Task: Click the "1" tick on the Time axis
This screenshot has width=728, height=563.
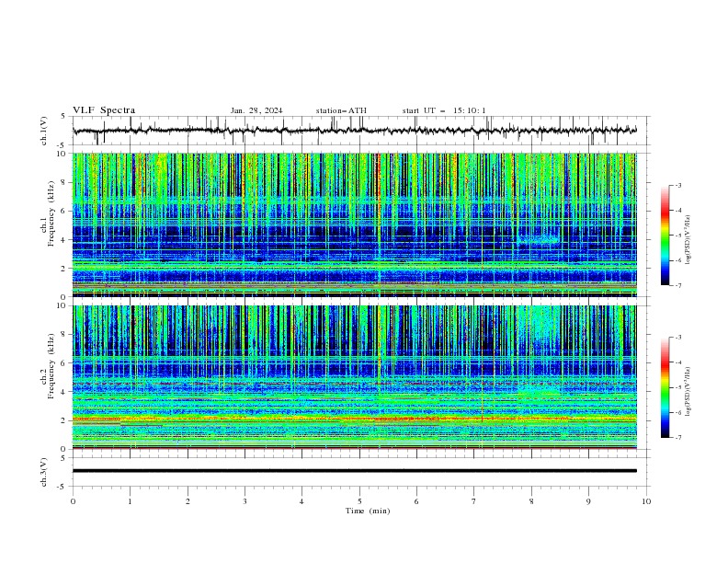Action: [x=130, y=501]
